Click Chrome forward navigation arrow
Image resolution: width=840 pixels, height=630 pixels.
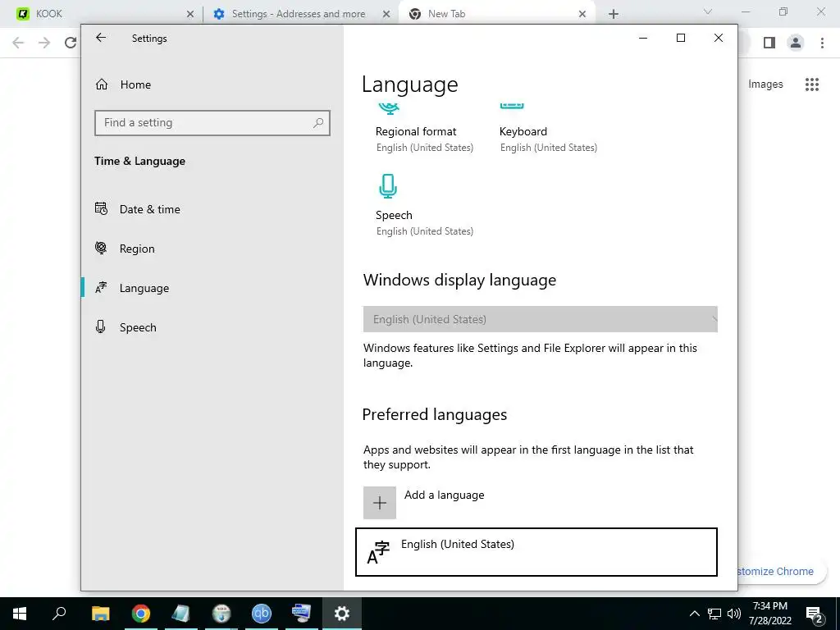click(x=44, y=43)
